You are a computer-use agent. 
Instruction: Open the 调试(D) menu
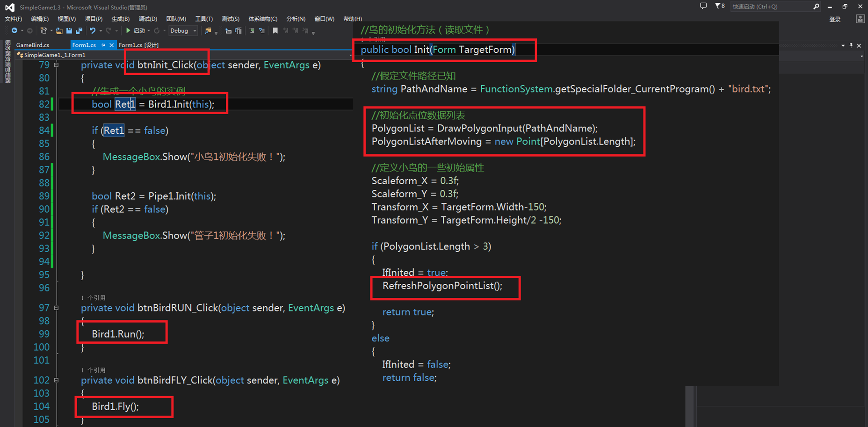[x=148, y=19]
